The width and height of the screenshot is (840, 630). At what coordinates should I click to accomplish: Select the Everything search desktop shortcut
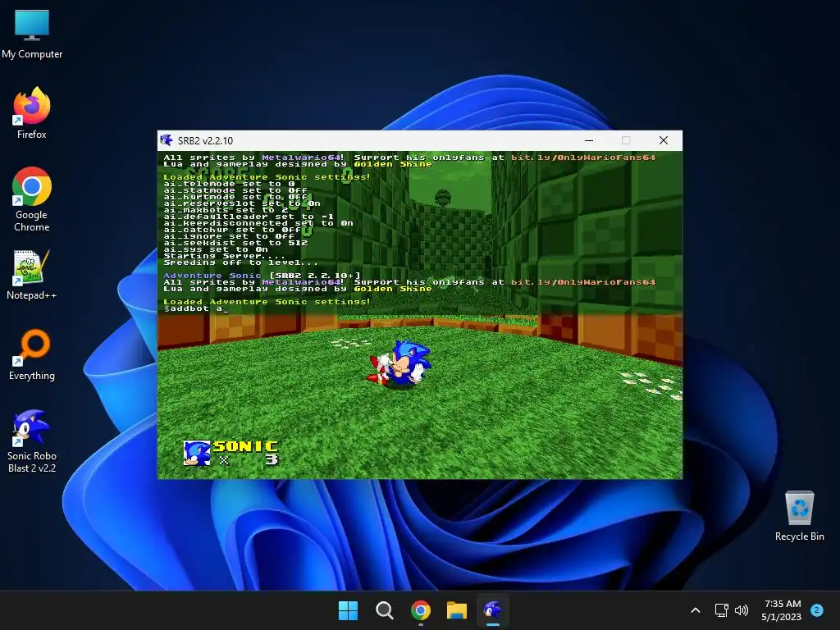coord(32,354)
